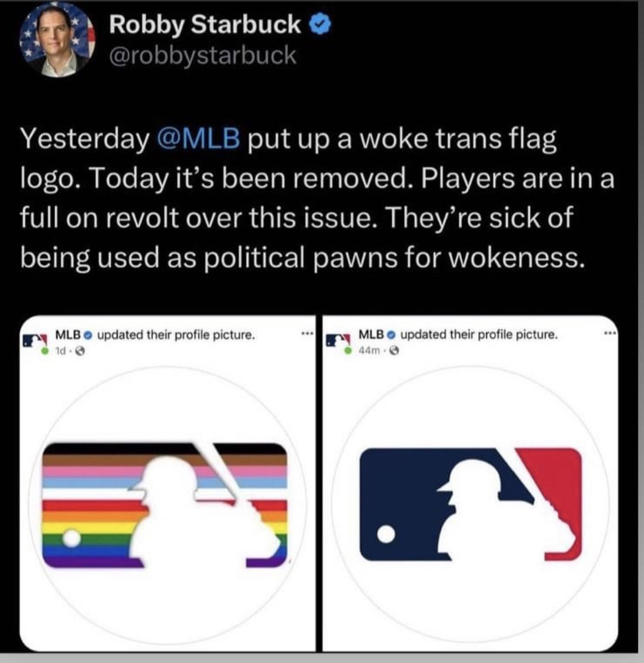
Task: Click verified badge on the 1d MLB post
Action: pos(88,335)
